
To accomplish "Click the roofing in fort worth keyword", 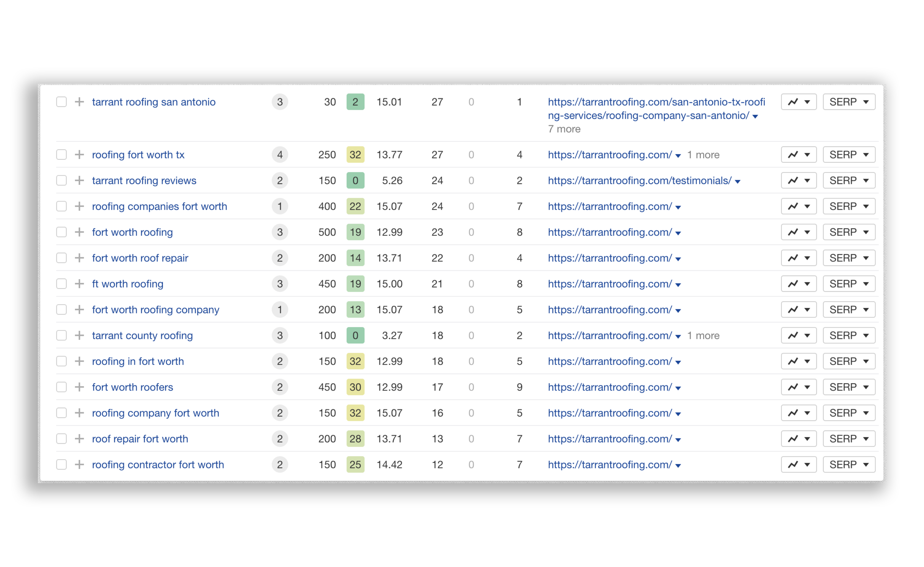I will (138, 361).
